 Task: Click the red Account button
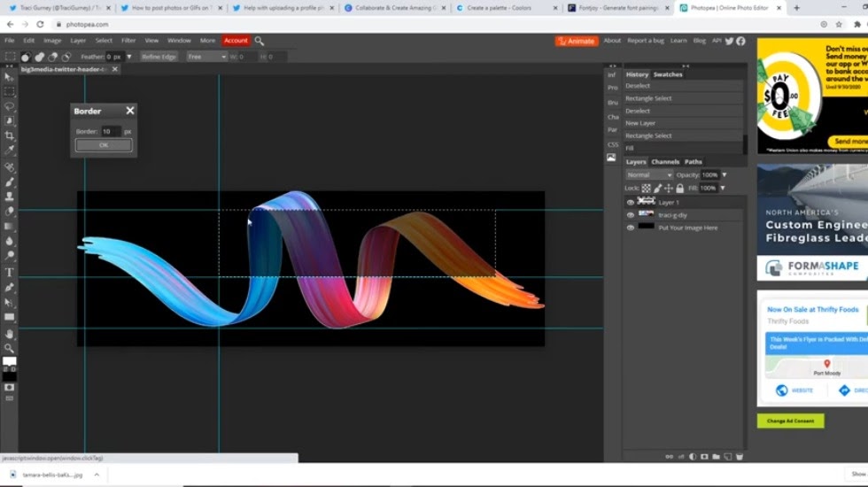tap(236, 41)
